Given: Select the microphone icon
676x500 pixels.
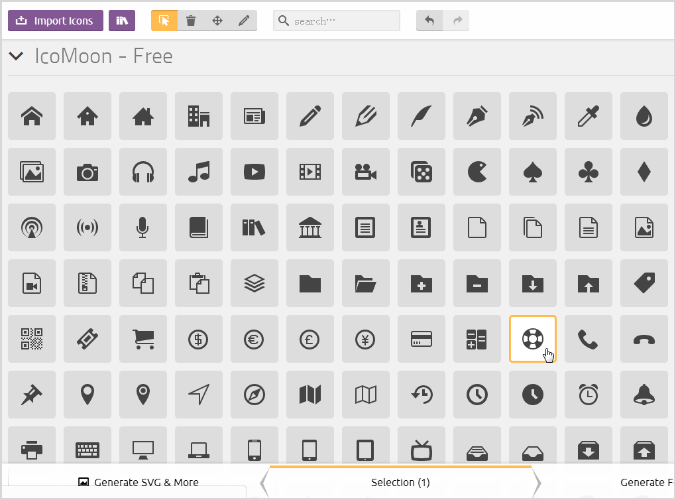Looking at the screenshot, I should 143,227.
